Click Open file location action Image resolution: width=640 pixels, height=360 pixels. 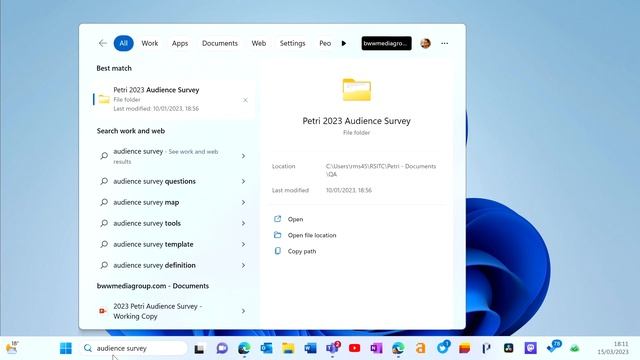tap(312, 235)
